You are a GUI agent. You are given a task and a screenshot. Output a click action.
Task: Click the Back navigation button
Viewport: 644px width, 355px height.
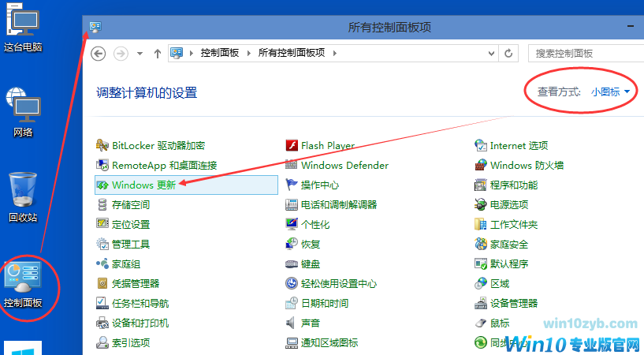pos(99,54)
